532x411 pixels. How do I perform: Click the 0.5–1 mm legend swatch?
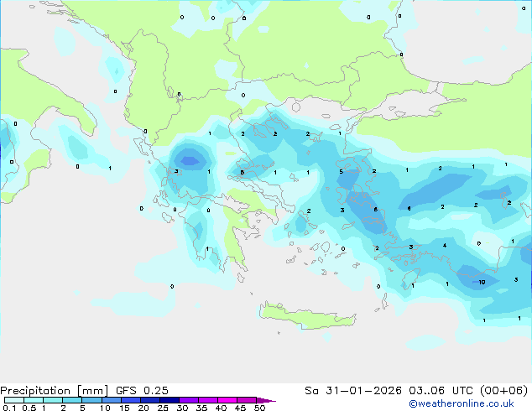click(x=34, y=400)
